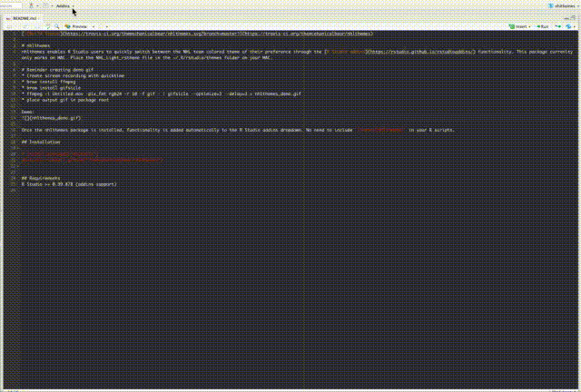Image resolution: width=581 pixels, height=392 pixels.
Task: Click the rstudio.github.io addins URL
Action: pos(421,52)
